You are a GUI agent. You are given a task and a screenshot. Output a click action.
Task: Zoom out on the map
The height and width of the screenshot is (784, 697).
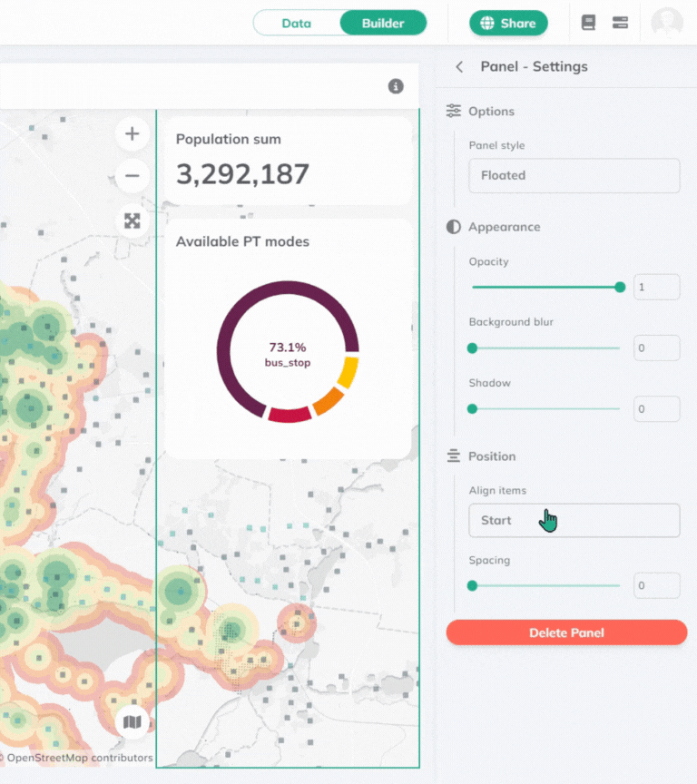point(133,175)
